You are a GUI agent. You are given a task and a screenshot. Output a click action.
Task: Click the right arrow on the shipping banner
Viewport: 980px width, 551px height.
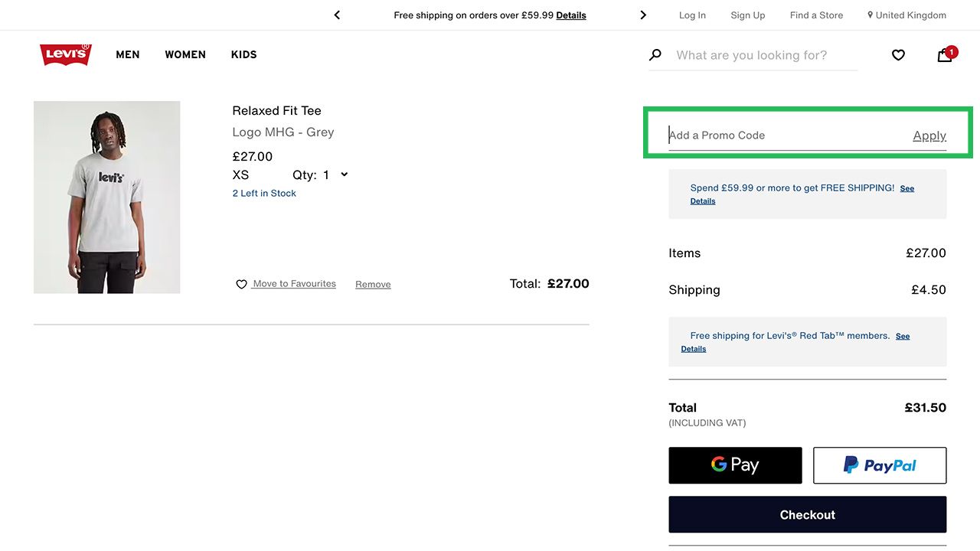[x=643, y=15]
